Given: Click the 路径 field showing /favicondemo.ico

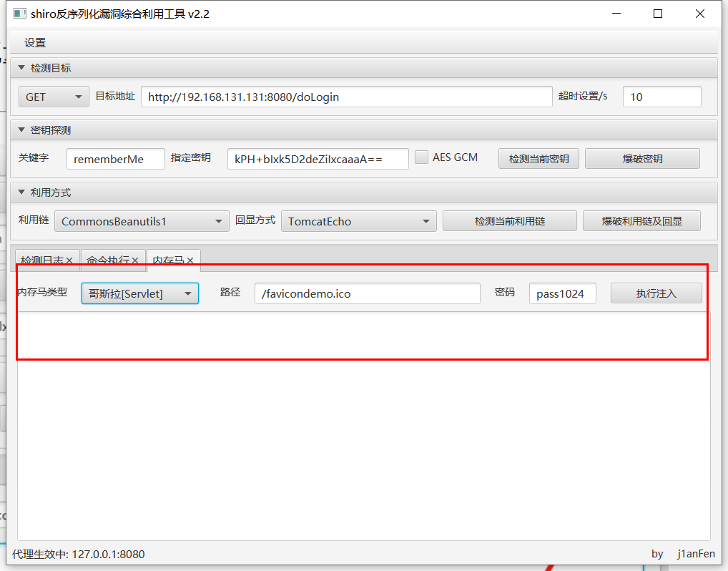Looking at the screenshot, I should coord(367,293).
